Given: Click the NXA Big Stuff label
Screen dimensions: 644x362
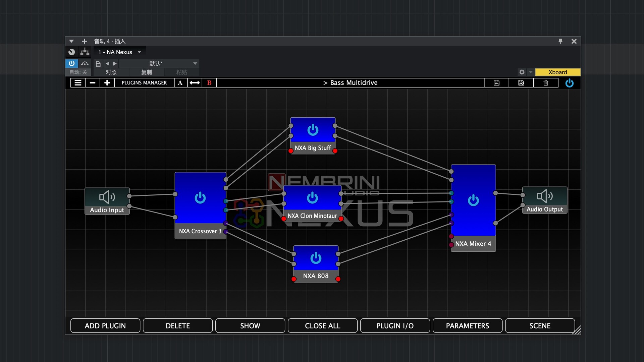Looking at the screenshot, I should [313, 148].
